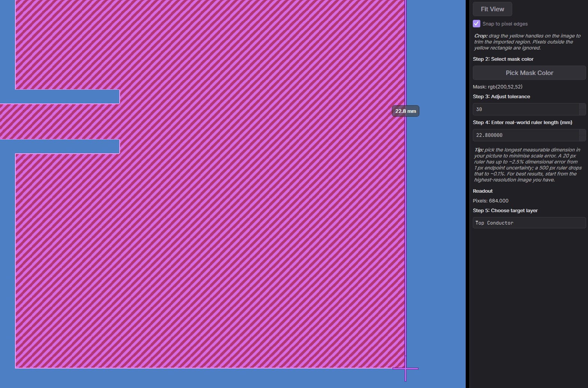Open the Top Conductor target layer dropdown

click(x=529, y=223)
